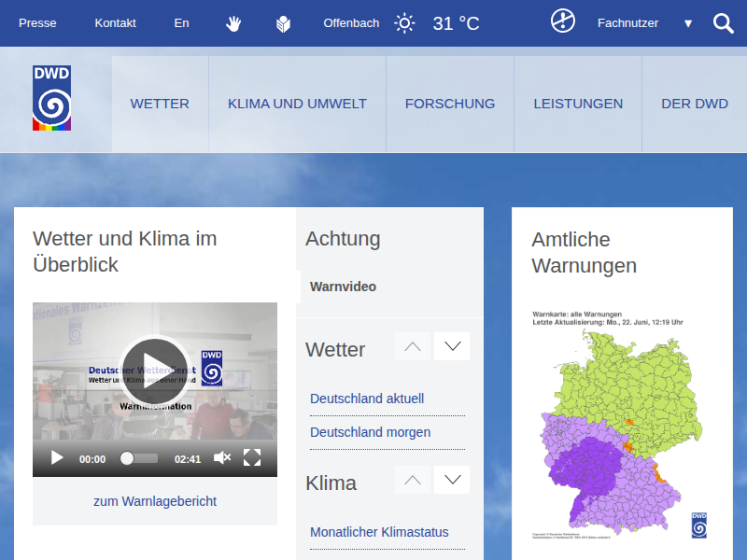Open the FORSCHUNG menu
The height and width of the screenshot is (560, 747).
[x=450, y=104]
